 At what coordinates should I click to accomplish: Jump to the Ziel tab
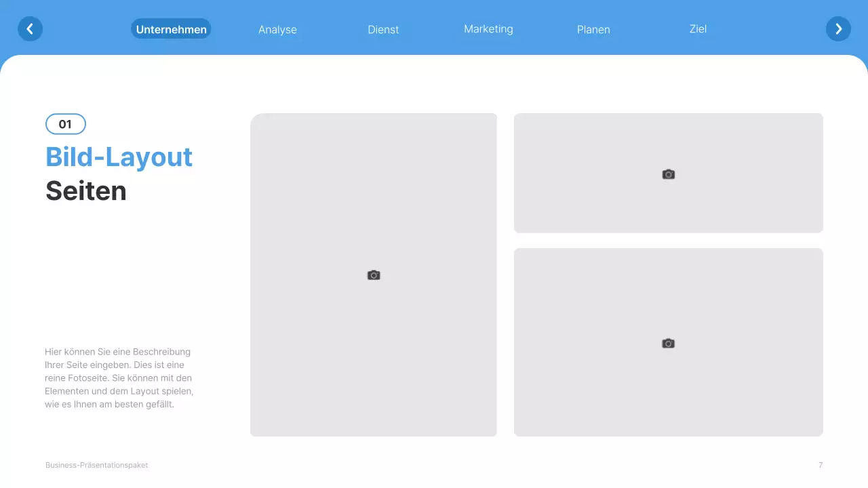698,29
